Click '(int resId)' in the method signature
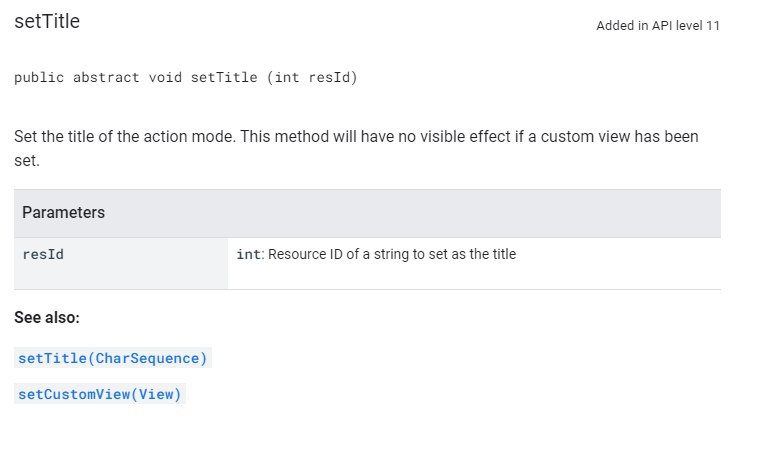Image resolution: width=759 pixels, height=463 pixels. point(312,77)
